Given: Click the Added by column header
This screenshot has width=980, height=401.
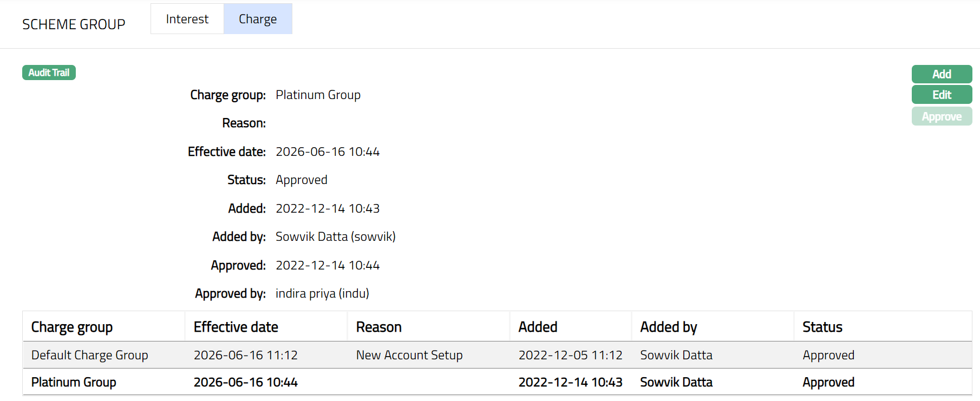Looking at the screenshot, I should [669, 327].
